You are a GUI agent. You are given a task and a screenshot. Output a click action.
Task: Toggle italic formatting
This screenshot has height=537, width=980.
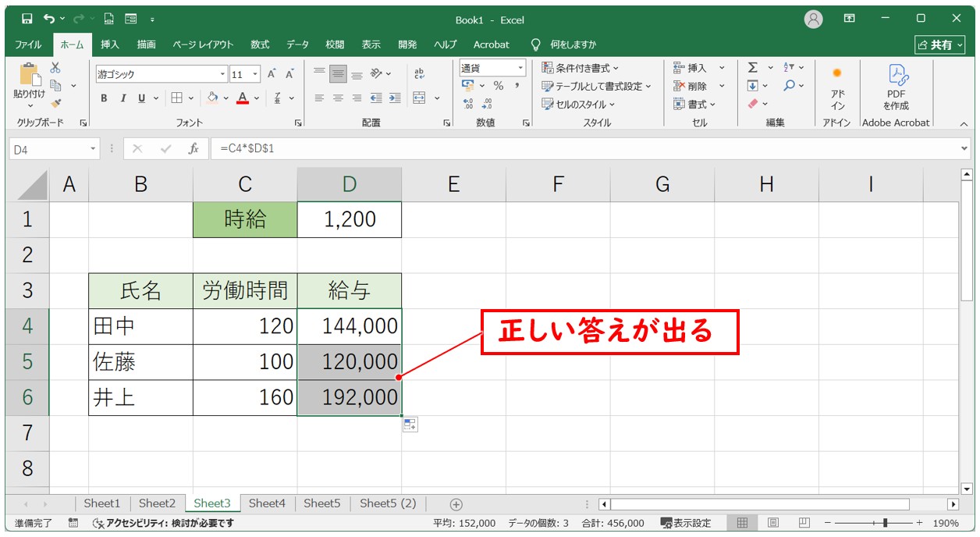point(123,98)
